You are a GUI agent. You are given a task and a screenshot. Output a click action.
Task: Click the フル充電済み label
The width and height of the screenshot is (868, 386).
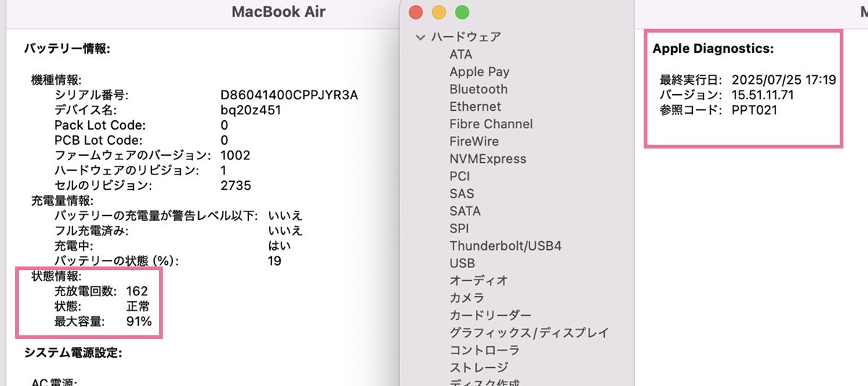[91, 230]
